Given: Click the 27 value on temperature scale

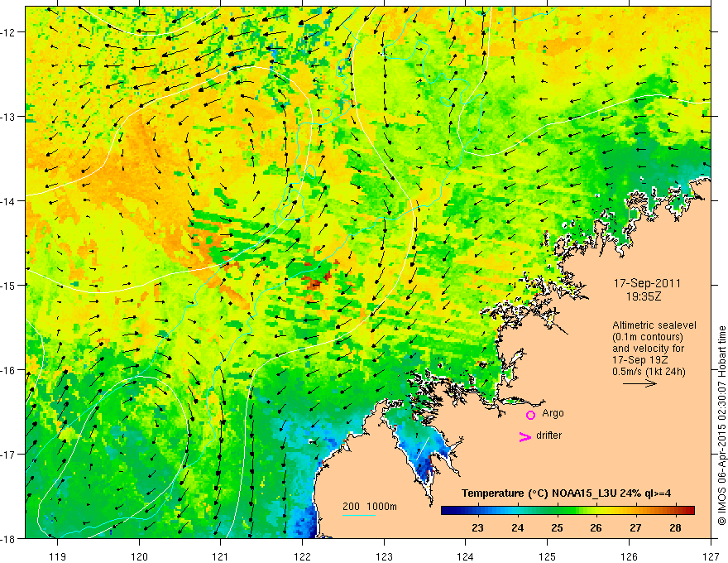Looking at the screenshot, I should [x=635, y=527].
